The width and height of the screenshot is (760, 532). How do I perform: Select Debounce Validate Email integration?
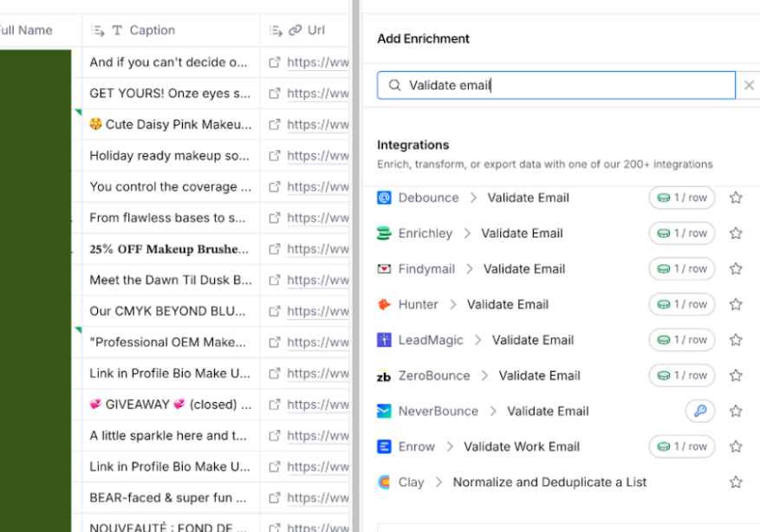coord(528,198)
